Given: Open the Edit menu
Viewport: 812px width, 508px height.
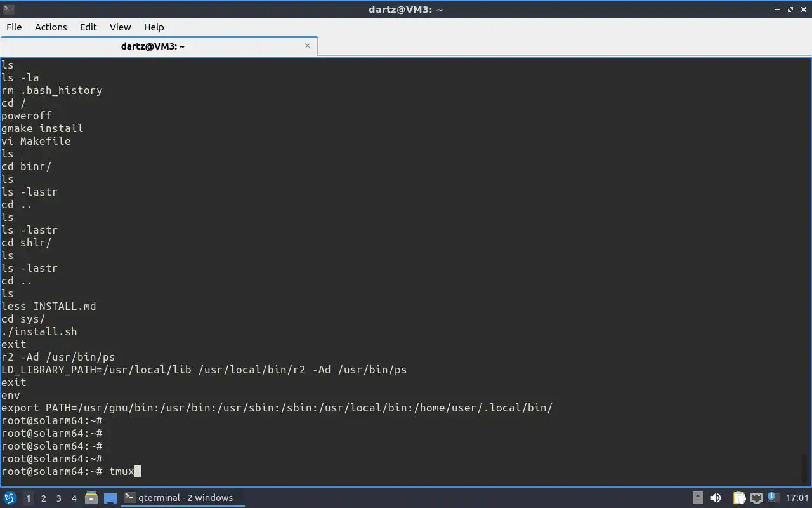Looking at the screenshot, I should [x=88, y=27].
